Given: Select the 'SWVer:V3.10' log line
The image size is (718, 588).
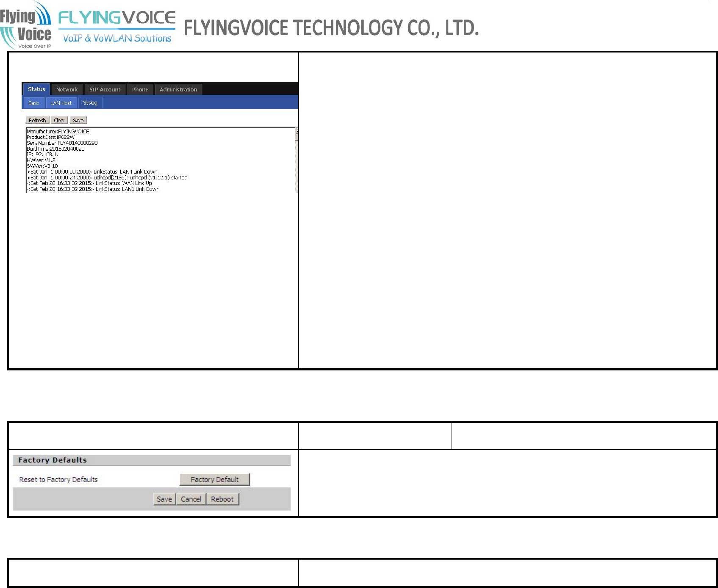Looking at the screenshot, I should click(x=42, y=166).
